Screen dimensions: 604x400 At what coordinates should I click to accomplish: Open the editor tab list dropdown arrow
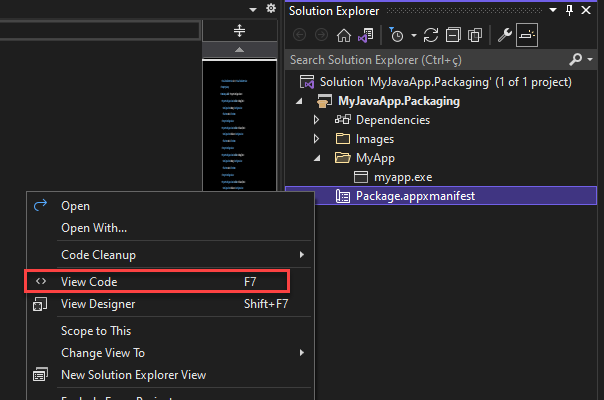(253, 9)
